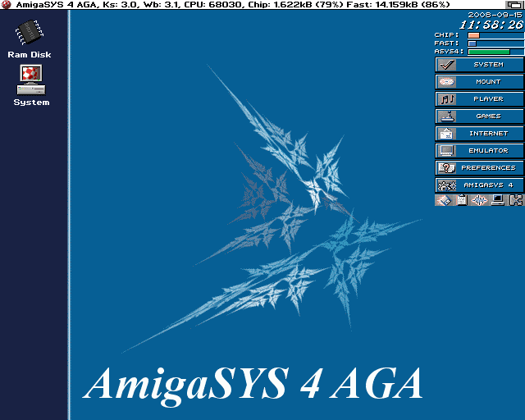Open the SYSTEM launcher menu

pyautogui.click(x=479, y=65)
